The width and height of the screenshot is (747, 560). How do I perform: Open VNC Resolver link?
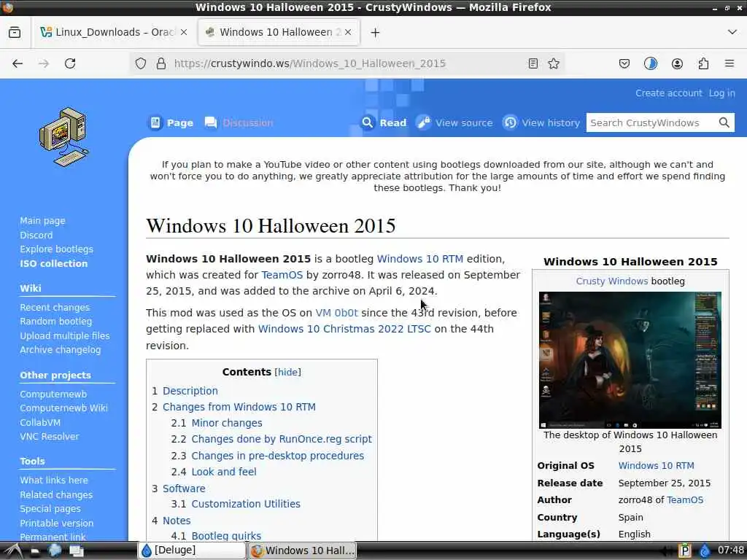point(49,436)
